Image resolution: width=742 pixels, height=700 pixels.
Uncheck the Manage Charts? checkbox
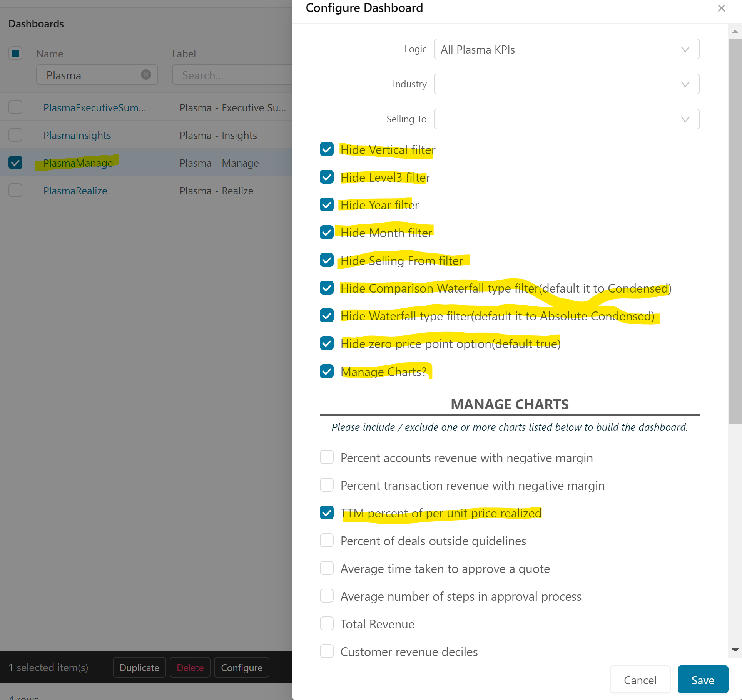[327, 372]
